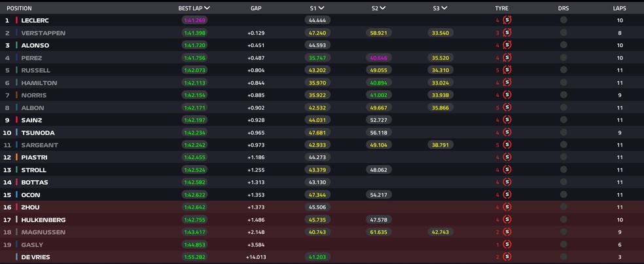Screen dimensions: 644x264
Task: Click Hamilton's S3 time 33.024
Action: pos(440,83)
